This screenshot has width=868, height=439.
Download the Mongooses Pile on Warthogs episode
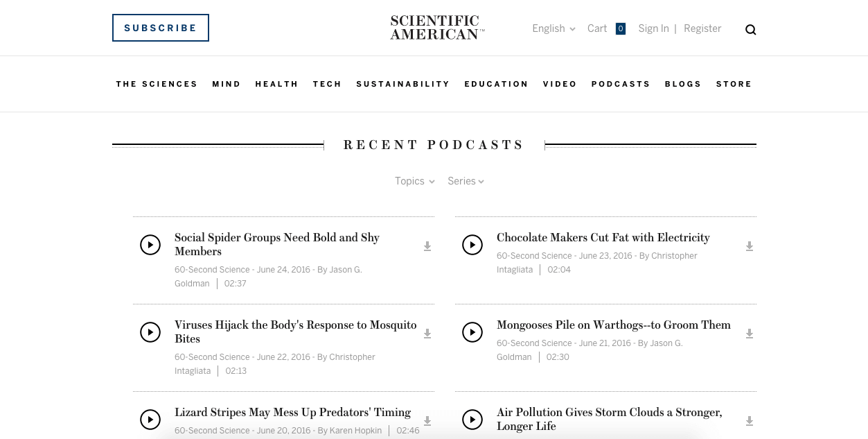pyautogui.click(x=750, y=334)
